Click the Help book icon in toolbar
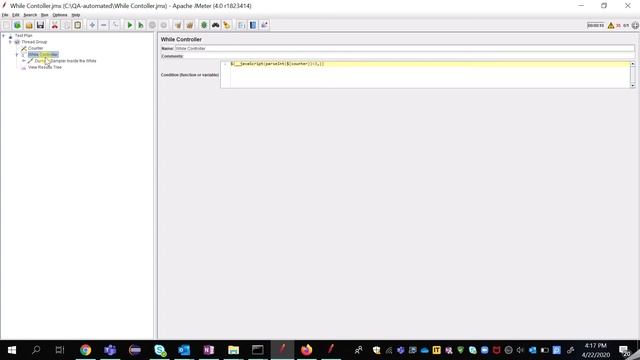 point(253,25)
